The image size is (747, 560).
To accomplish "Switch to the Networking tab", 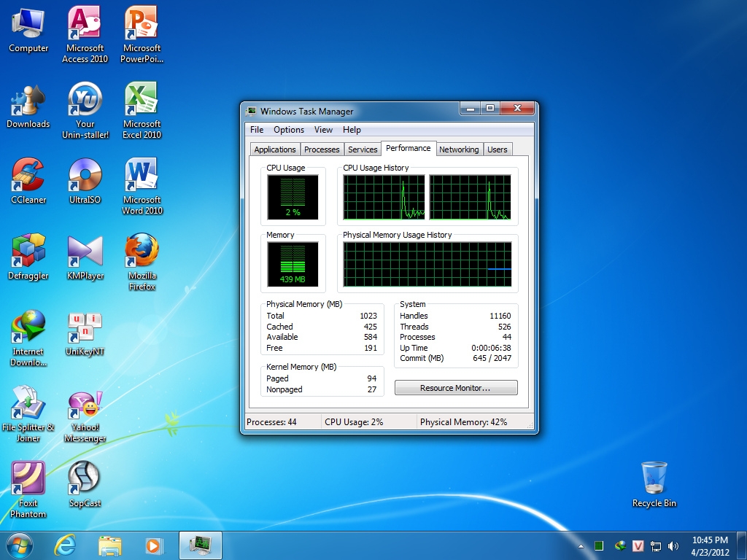I will click(x=459, y=149).
